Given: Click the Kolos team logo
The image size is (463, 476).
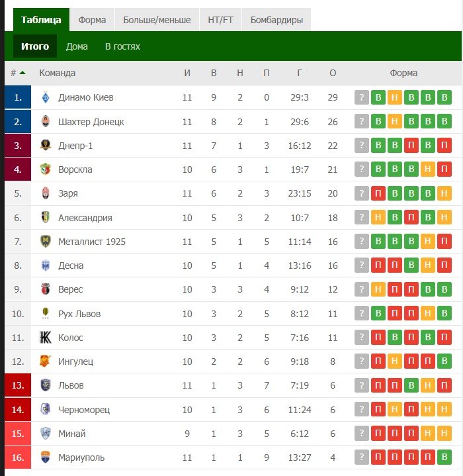Looking at the screenshot, I should (46, 338).
